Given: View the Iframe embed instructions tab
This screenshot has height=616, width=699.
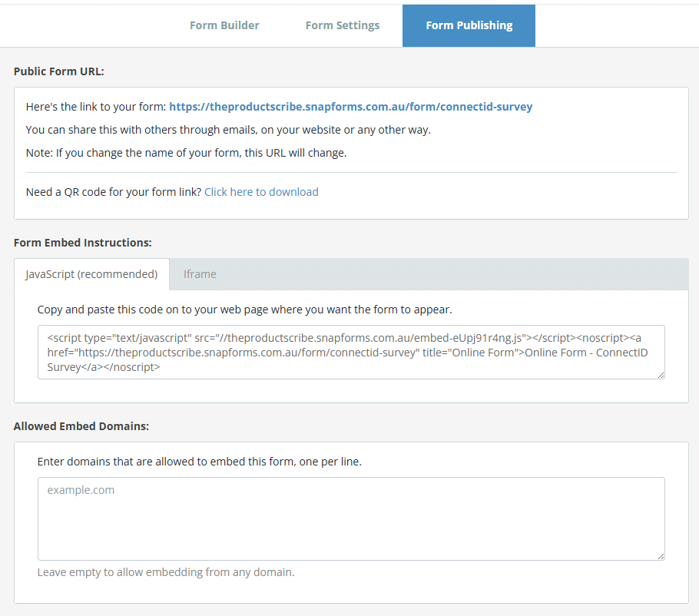Looking at the screenshot, I should pyautogui.click(x=200, y=274).
